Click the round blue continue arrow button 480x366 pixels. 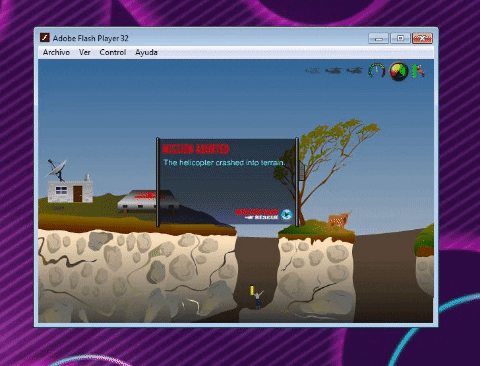click(286, 215)
